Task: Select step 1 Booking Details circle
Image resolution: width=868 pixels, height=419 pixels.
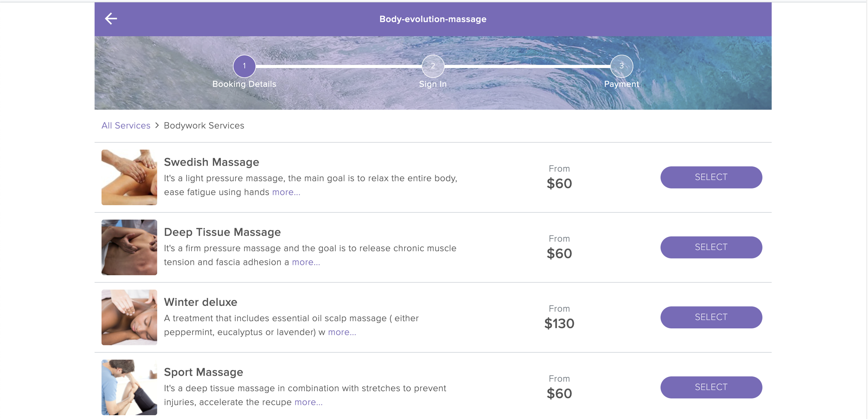Action: pos(244,66)
